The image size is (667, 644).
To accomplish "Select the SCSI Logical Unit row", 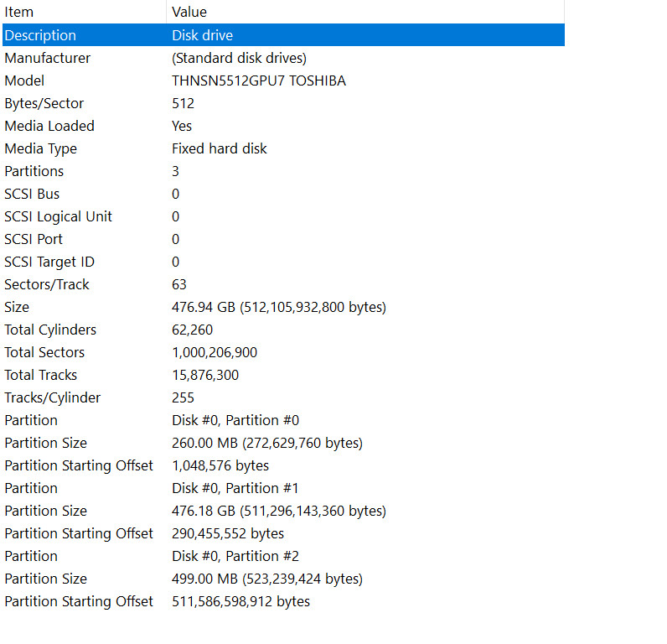I will tap(283, 216).
